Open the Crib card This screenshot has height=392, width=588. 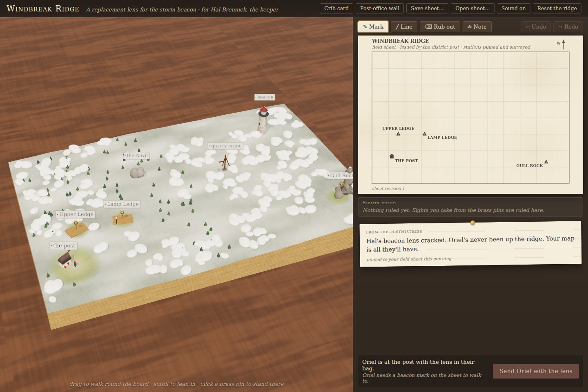point(336,8)
